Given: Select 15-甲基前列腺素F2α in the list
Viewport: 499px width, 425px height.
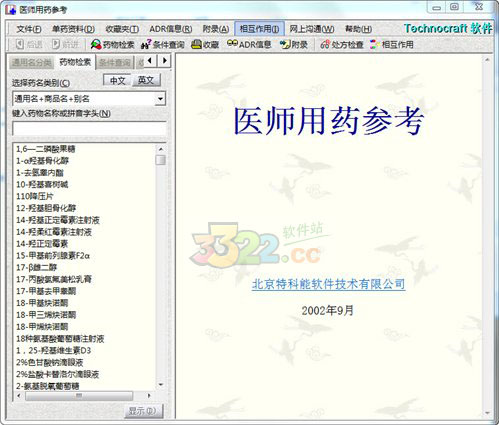Looking at the screenshot, I should [x=53, y=255].
